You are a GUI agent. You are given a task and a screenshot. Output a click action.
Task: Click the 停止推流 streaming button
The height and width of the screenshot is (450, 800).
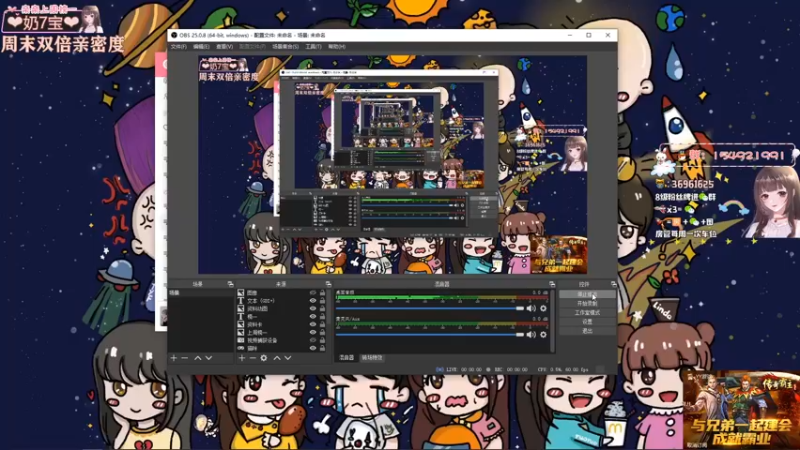587,294
